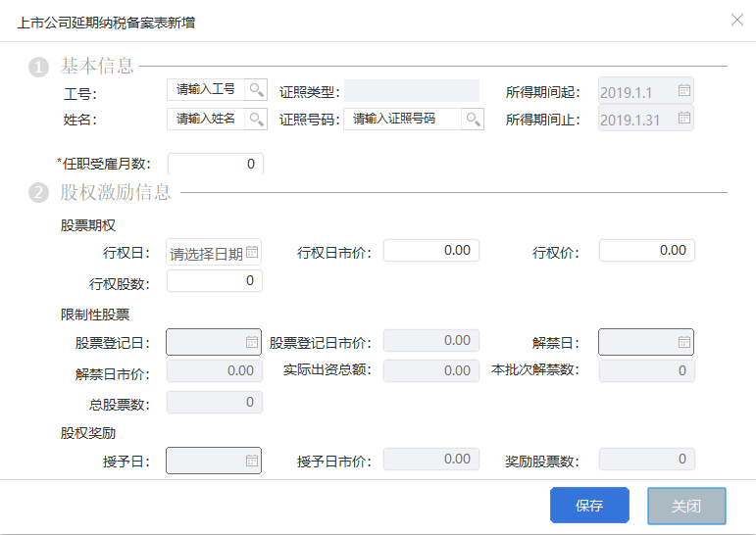Click the magnifier icon next to 姓名 field

coord(256,119)
